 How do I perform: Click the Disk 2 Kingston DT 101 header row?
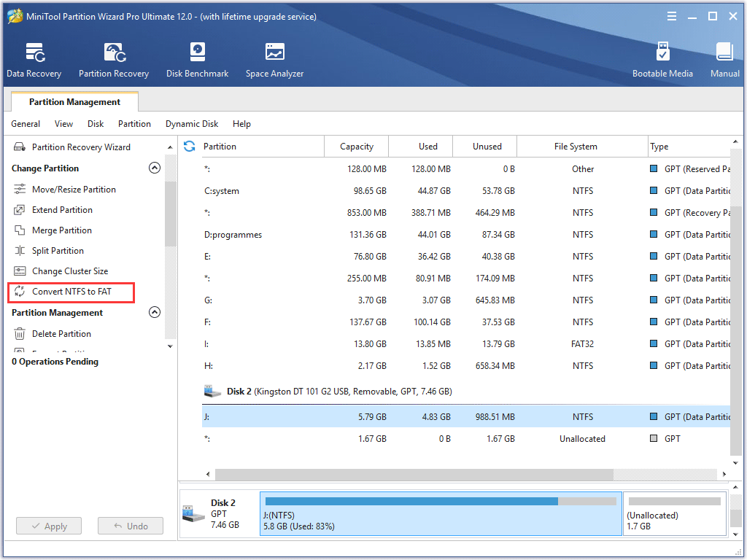point(466,392)
